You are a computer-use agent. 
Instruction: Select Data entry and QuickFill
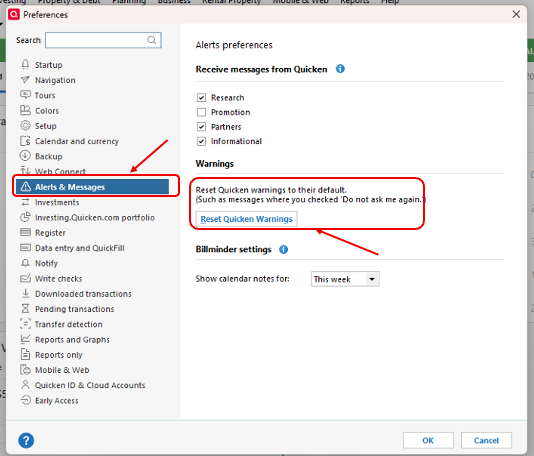(80, 248)
